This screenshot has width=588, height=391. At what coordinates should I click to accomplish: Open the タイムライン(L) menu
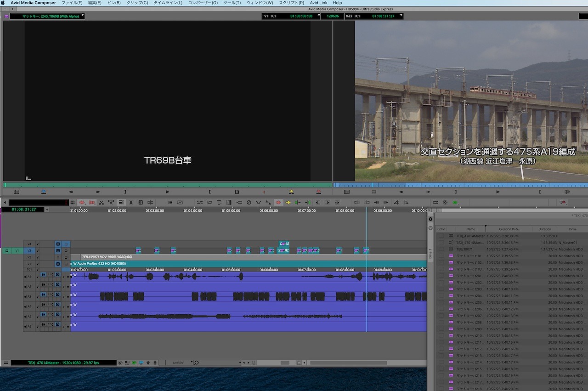[168, 3]
